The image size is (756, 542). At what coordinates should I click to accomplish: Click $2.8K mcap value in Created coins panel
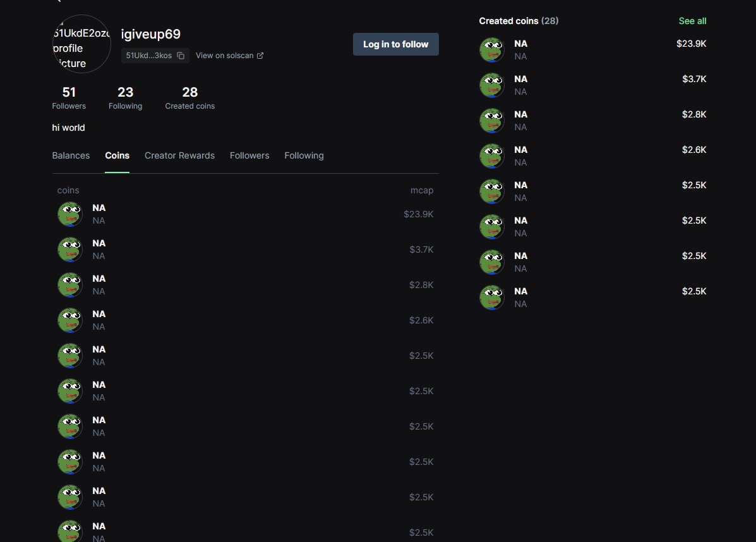click(694, 114)
